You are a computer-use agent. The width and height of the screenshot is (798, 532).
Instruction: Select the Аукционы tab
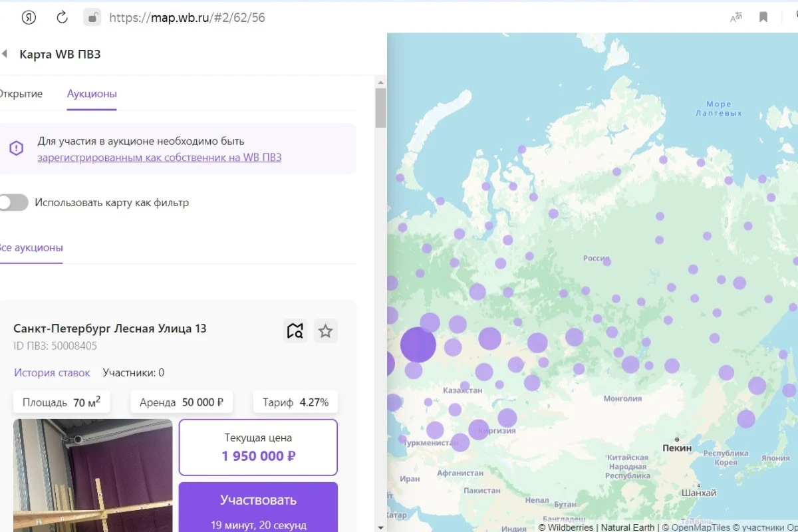pyautogui.click(x=92, y=94)
